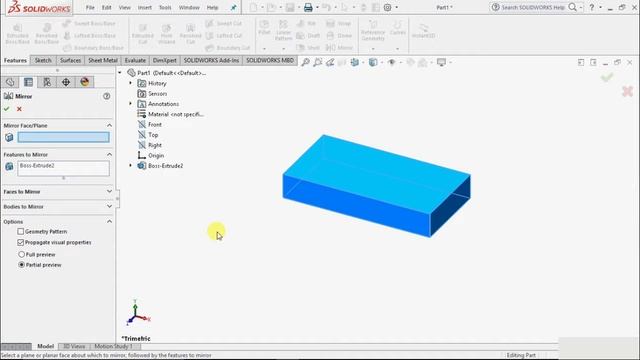Screen dimensions: 640x360
Task: Switch to the PropertyManager tab icon
Action: click(28, 82)
